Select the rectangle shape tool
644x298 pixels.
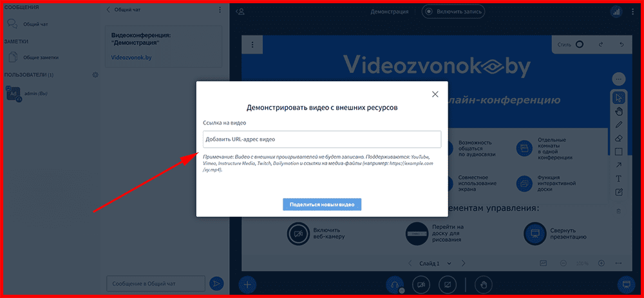pos(619,152)
